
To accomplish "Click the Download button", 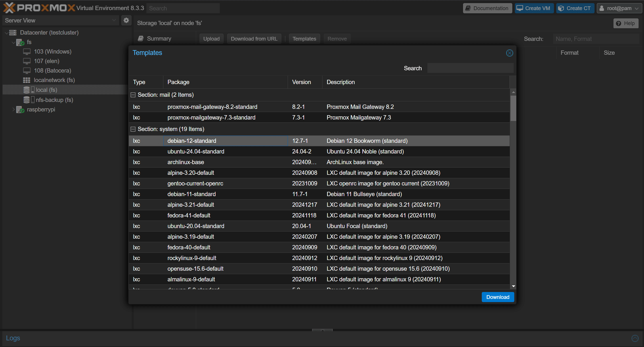I will point(498,297).
